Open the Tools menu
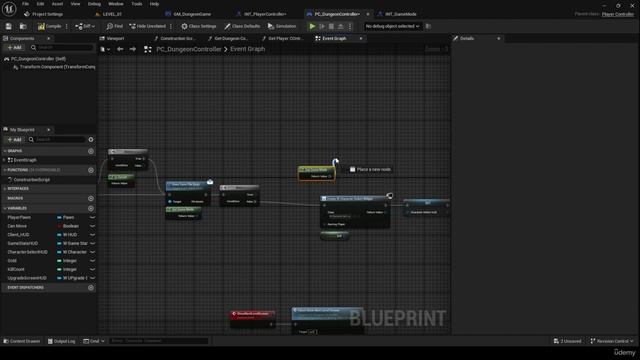640x360 pixels. pyautogui.click(x=137, y=4)
